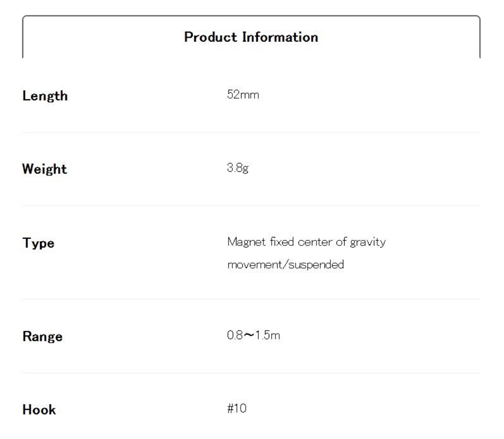Click the Hook row label
Viewport: 504px width, 439px height.
[x=39, y=410]
